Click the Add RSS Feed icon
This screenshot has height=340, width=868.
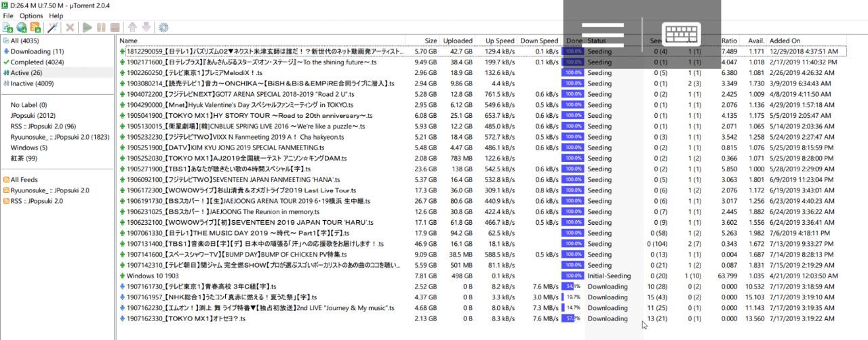click(35, 28)
